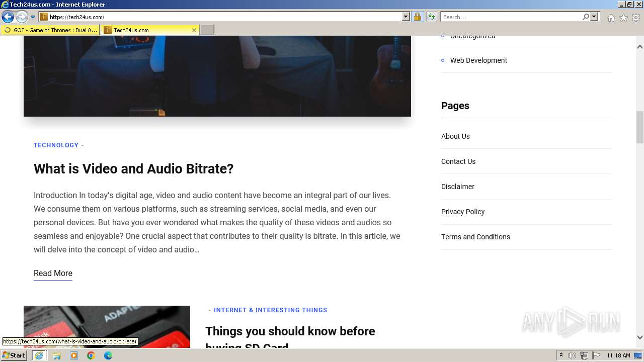This screenshot has height=362, width=644.
Task: Click the address bar URL field
Action: (224, 17)
